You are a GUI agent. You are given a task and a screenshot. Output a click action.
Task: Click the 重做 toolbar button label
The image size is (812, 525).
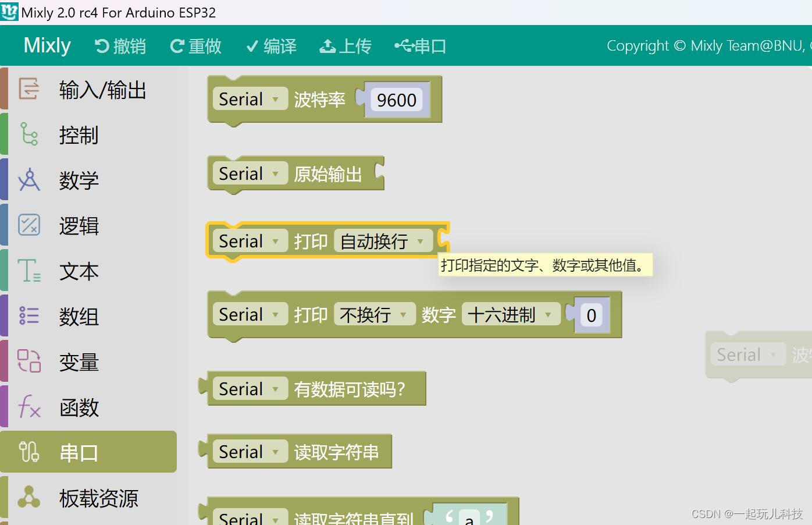pyautogui.click(x=205, y=46)
